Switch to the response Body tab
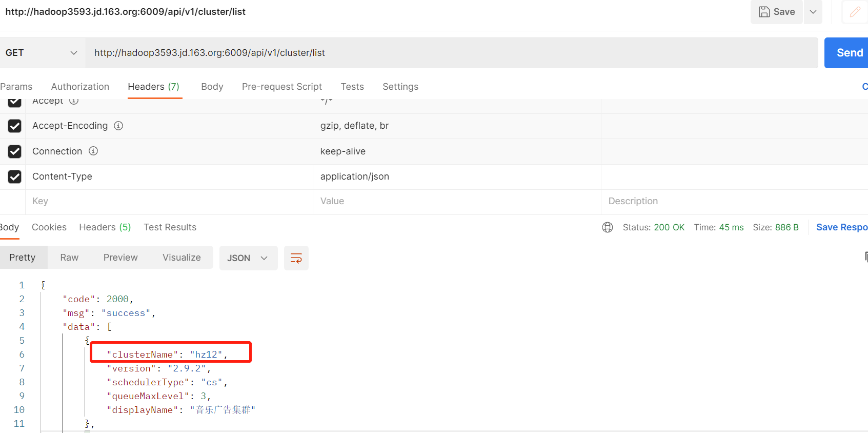Viewport: 868px width, 433px height. pyautogui.click(x=9, y=227)
